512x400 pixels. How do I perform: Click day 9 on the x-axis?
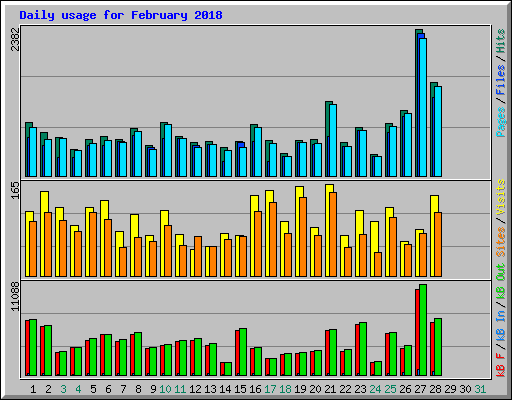pyautogui.click(x=153, y=389)
